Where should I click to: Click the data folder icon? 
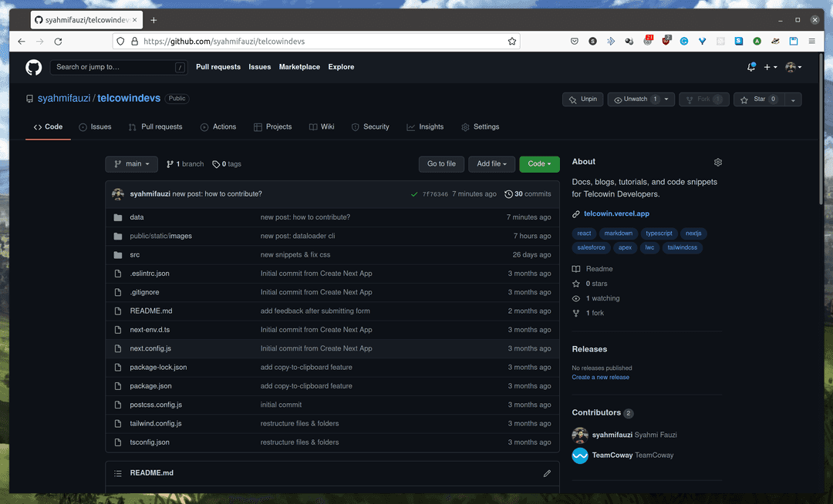(x=118, y=217)
